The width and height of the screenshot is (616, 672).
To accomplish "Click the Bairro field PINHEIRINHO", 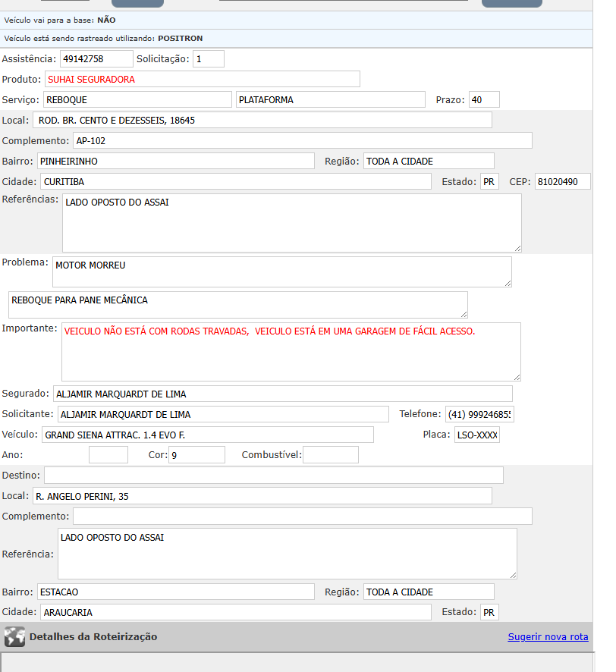I will click(x=176, y=161).
